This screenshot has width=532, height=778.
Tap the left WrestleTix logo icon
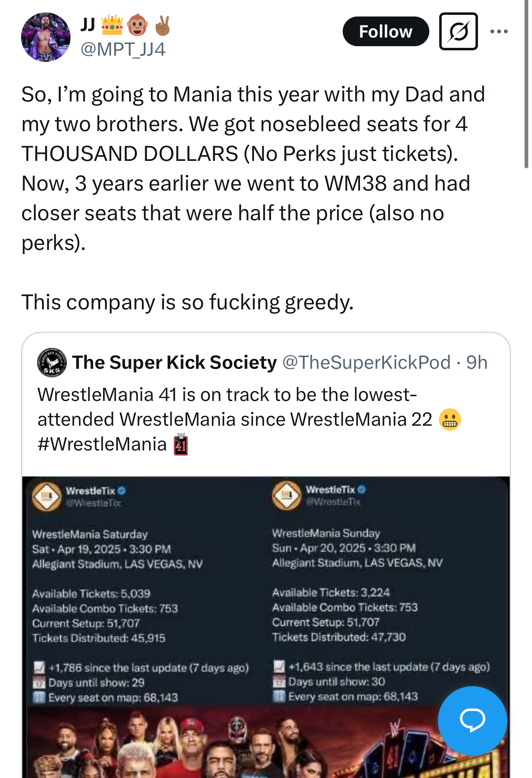click(47, 496)
